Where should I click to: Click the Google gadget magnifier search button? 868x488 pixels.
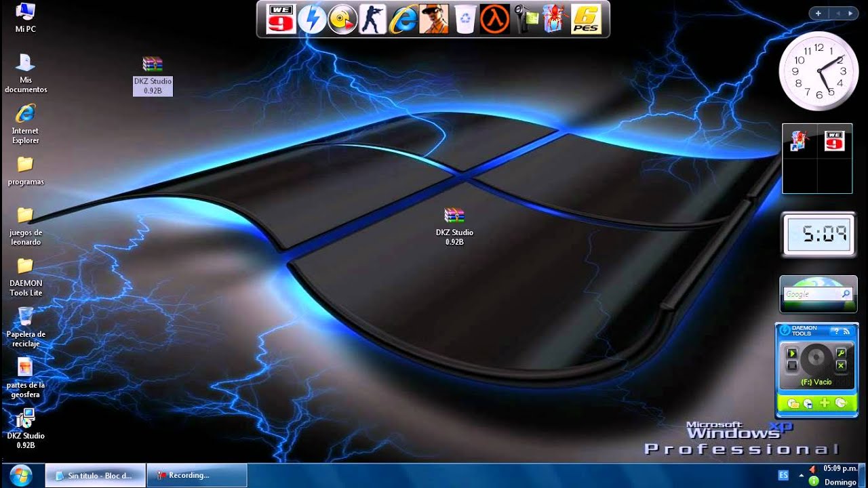(846, 294)
